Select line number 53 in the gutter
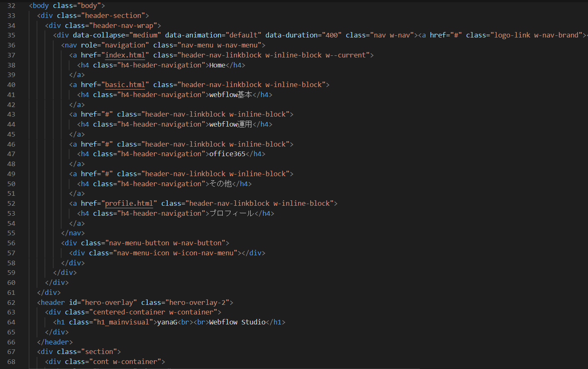This screenshot has width=588, height=369. 11,214
